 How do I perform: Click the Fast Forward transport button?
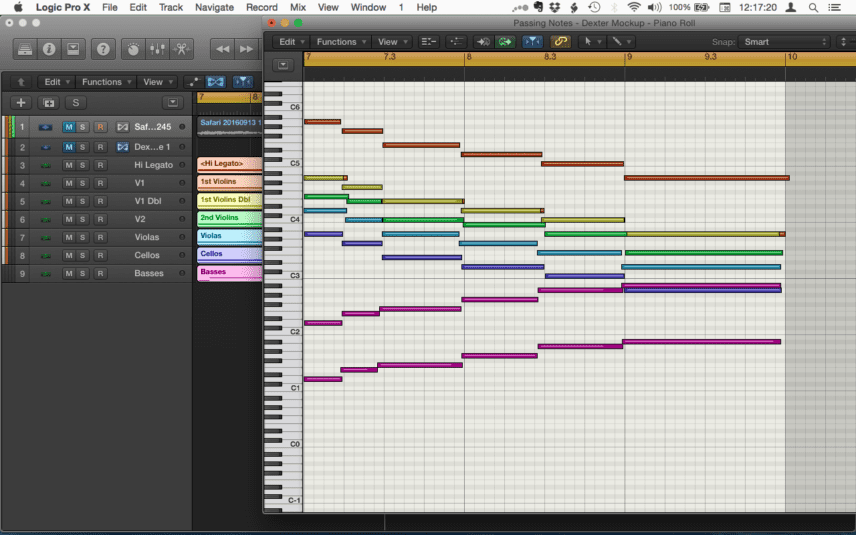[246, 49]
